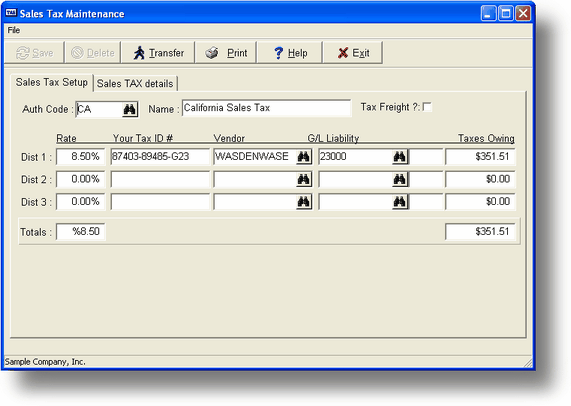Image resolution: width=571 pixels, height=406 pixels.
Task: Switch to Sales TAX details tab
Action: click(x=135, y=83)
